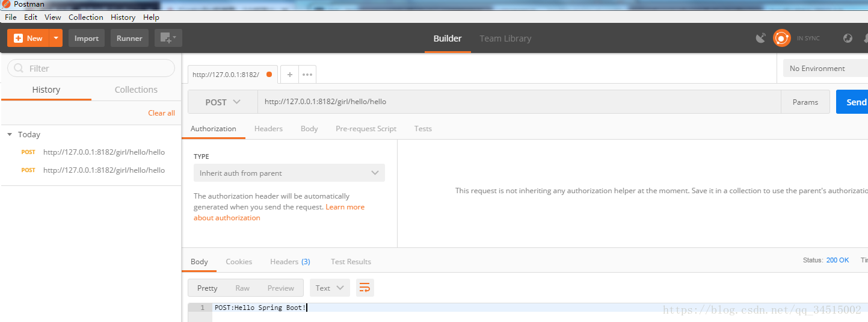This screenshot has height=322, width=868.
Task: Click the 200 OK status text
Action: point(838,260)
